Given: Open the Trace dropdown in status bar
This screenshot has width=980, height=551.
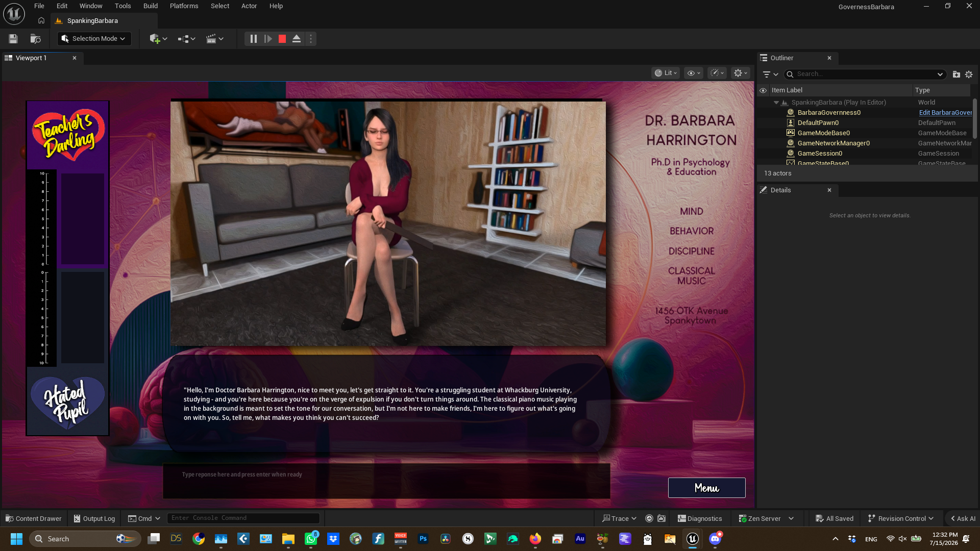Looking at the screenshot, I should pyautogui.click(x=619, y=518).
